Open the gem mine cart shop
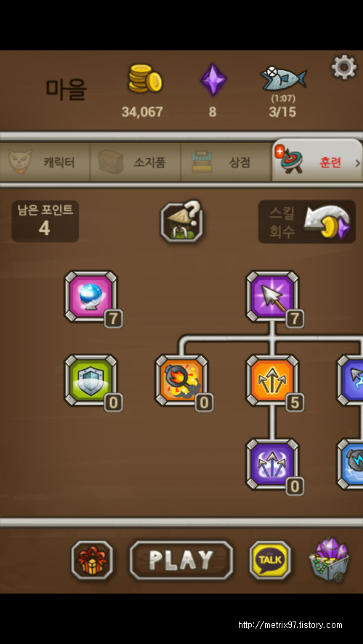Image resolution: width=363 pixels, height=644 pixels. [x=330, y=560]
